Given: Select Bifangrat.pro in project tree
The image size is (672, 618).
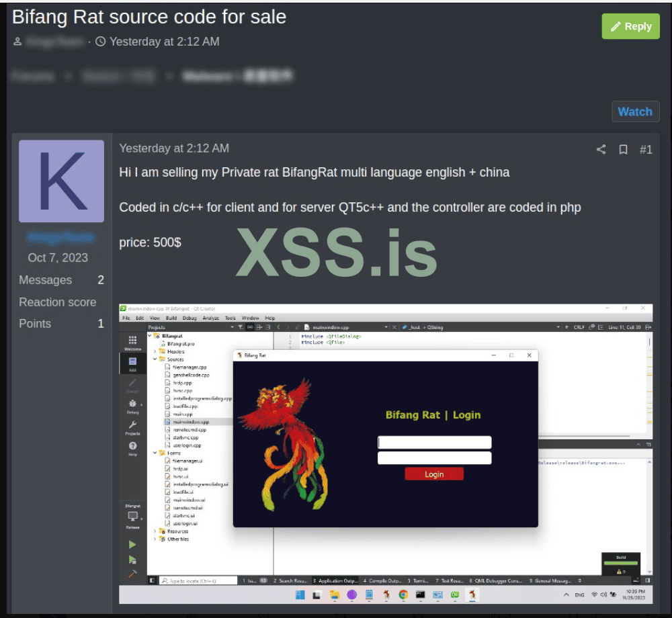Looking at the screenshot, I should point(180,344).
